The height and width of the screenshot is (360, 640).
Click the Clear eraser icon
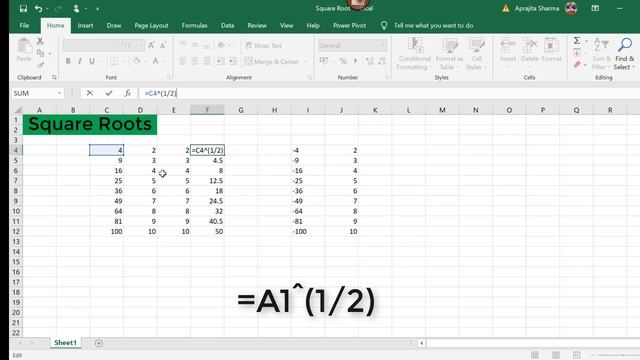tap(577, 65)
